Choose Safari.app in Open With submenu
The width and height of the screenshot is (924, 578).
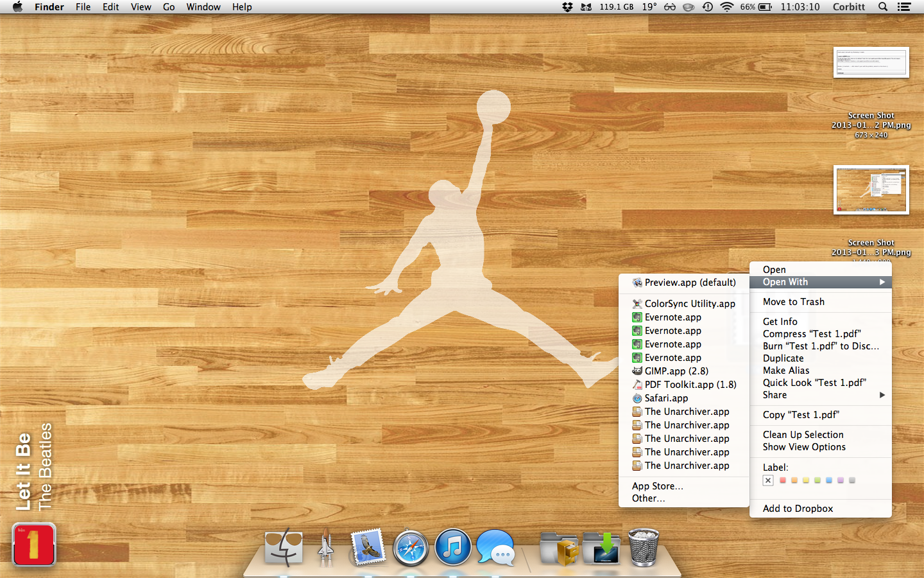coord(684,398)
